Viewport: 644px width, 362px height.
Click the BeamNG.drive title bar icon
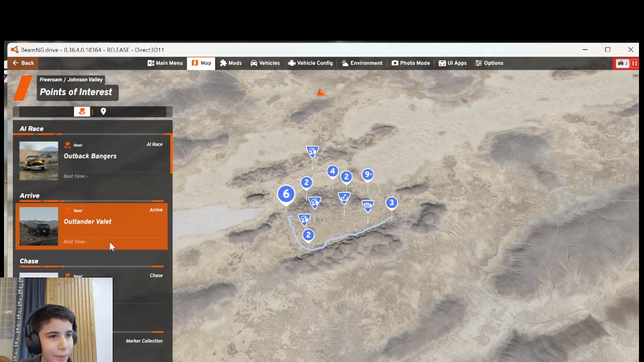(15, 50)
